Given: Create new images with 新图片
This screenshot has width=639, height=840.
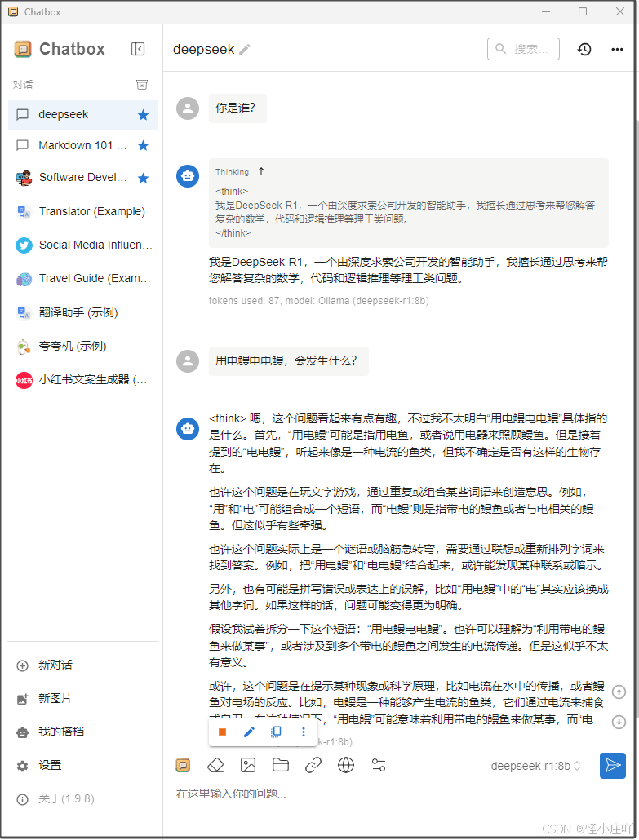Looking at the screenshot, I should click(x=82, y=699).
